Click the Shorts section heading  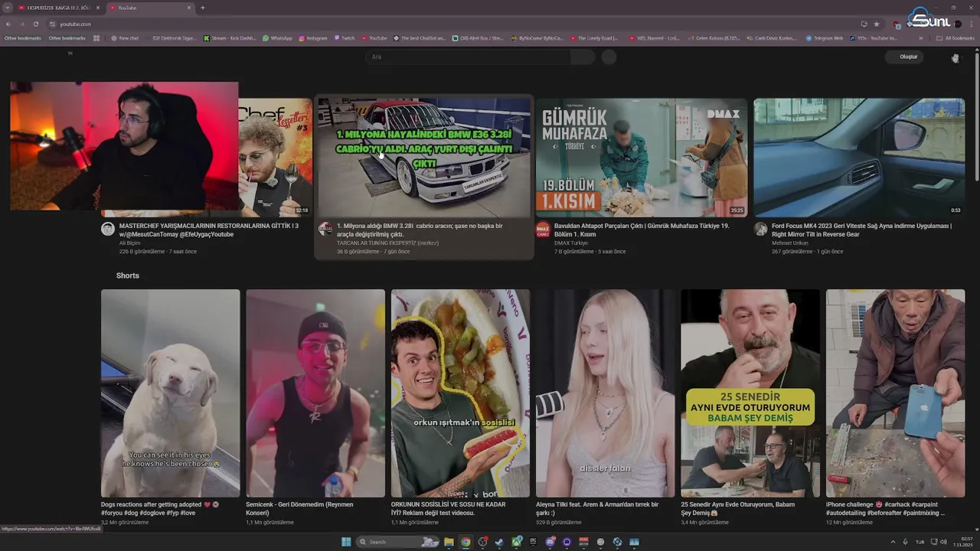tap(128, 275)
